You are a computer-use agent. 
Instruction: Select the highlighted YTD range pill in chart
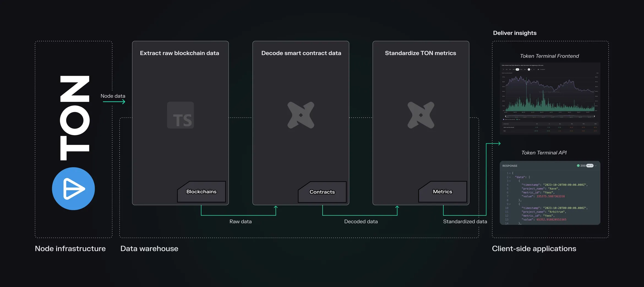(x=517, y=69)
